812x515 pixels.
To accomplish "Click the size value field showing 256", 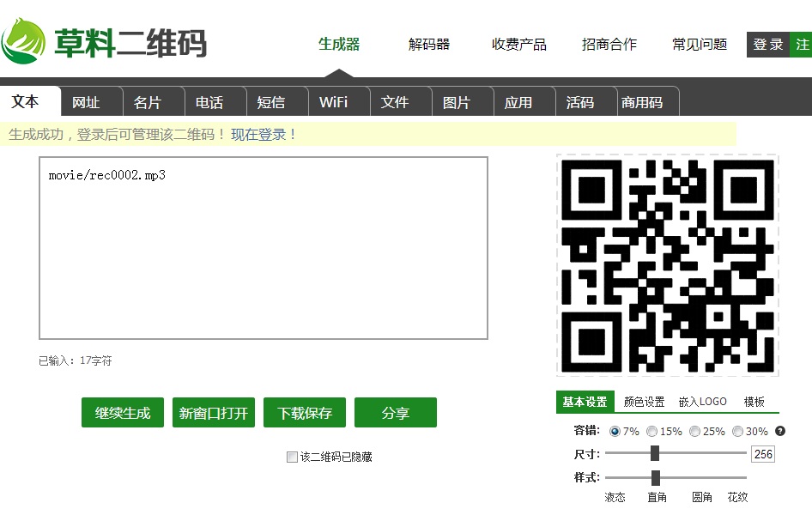I will [x=763, y=454].
